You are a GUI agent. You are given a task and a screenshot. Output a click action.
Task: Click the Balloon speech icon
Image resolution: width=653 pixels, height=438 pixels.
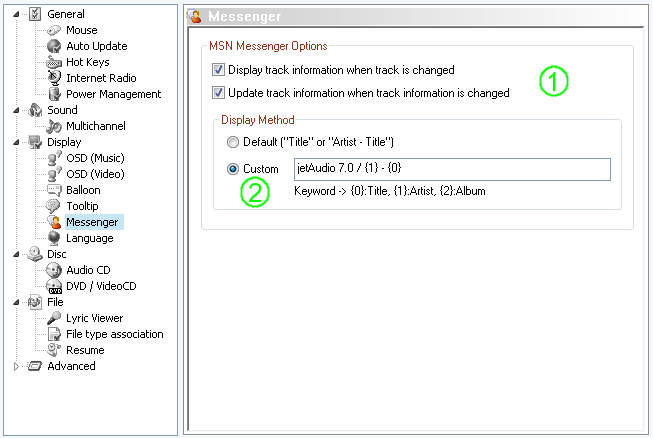click(54, 190)
